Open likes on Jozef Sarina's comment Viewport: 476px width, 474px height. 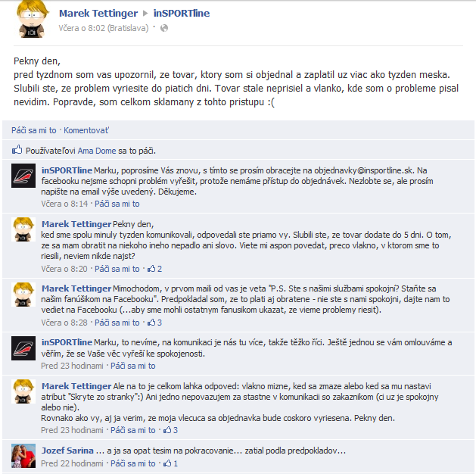[x=170, y=463]
